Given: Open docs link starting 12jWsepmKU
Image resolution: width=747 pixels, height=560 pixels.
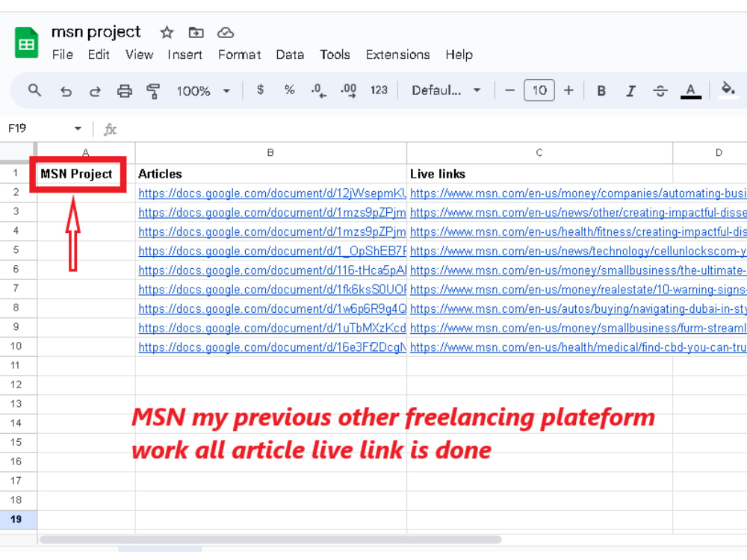Looking at the screenshot, I should coord(272,193).
